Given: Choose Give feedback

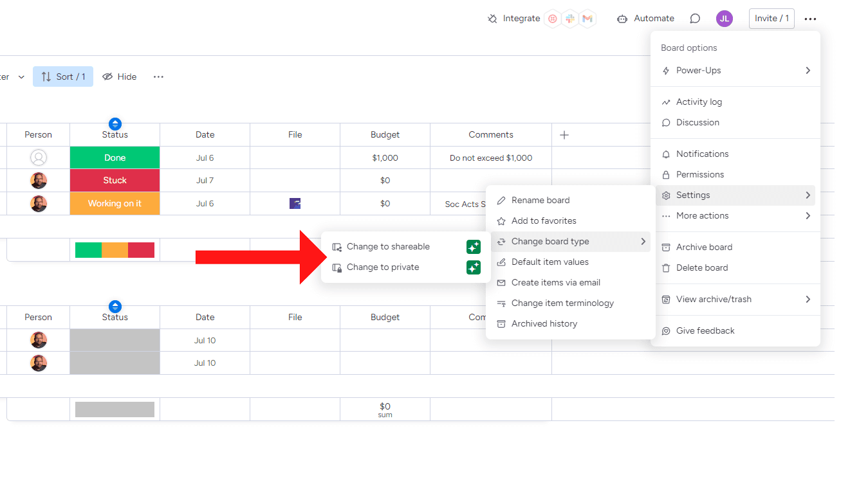Looking at the screenshot, I should [x=735, y=331].
